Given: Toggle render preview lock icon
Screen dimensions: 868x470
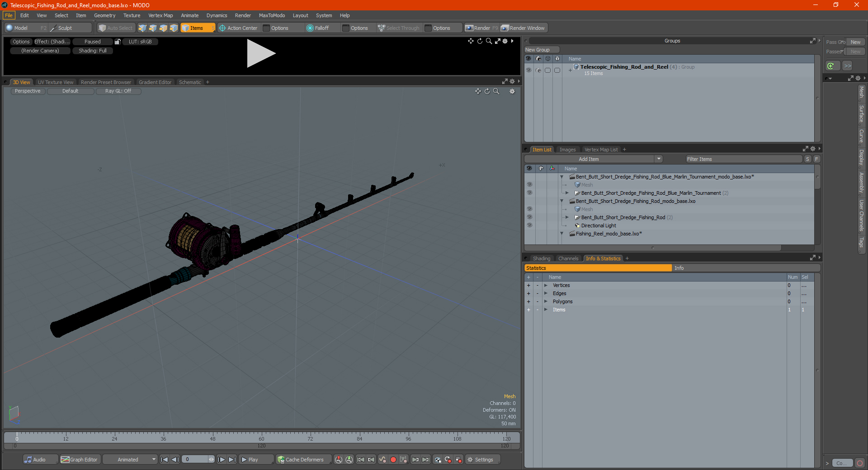Looking at the screenshot, I should click(118, 42).
